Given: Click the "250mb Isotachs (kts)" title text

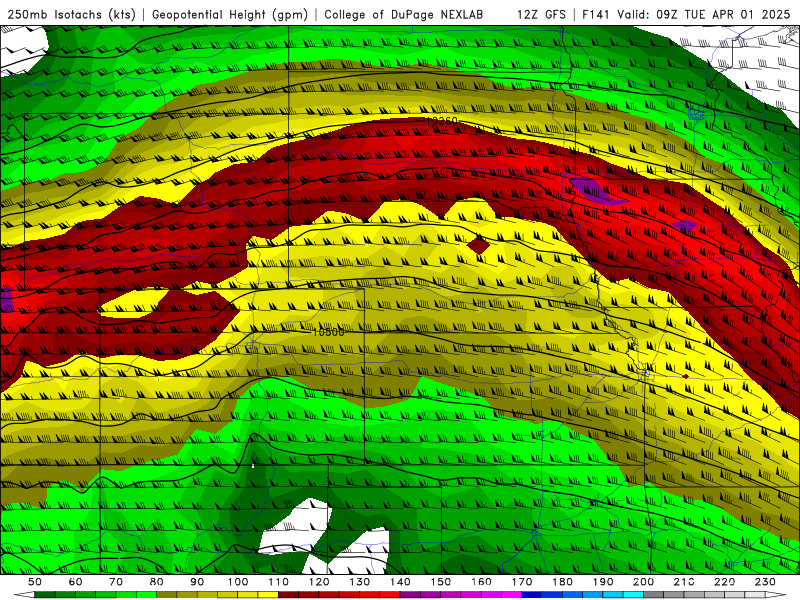Looking at the screenshot, I should click(x=72, y=14).
